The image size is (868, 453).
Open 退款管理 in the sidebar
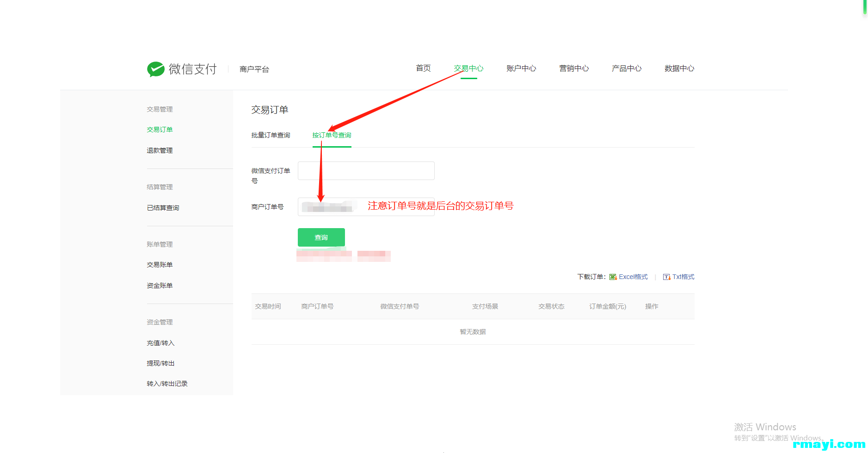coord(160,150)
